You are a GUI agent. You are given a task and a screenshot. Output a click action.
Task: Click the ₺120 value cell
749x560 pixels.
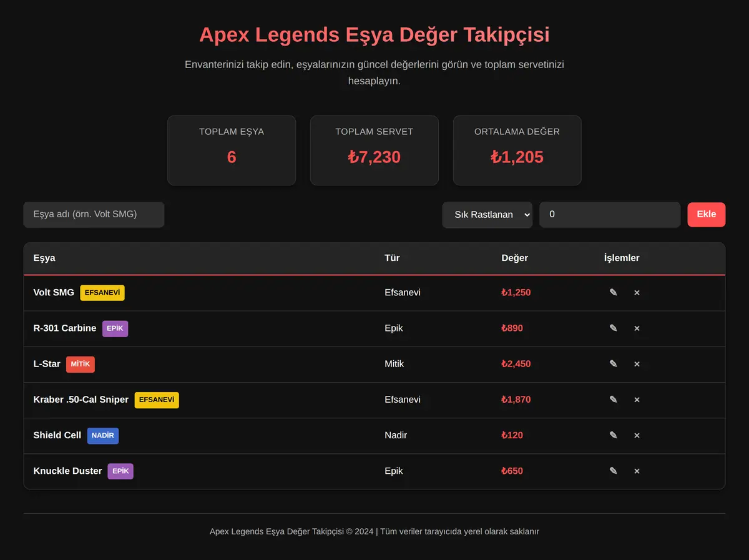click(512, 435)
